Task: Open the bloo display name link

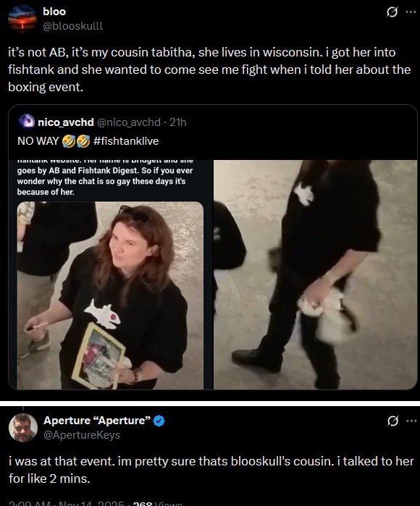Action: coord(54,12)
